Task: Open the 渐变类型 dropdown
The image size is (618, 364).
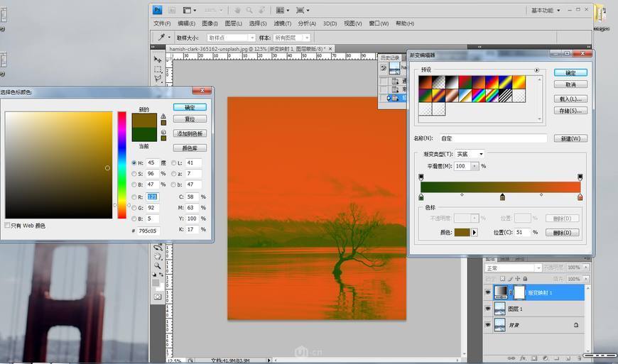Action: pos(470,154)
